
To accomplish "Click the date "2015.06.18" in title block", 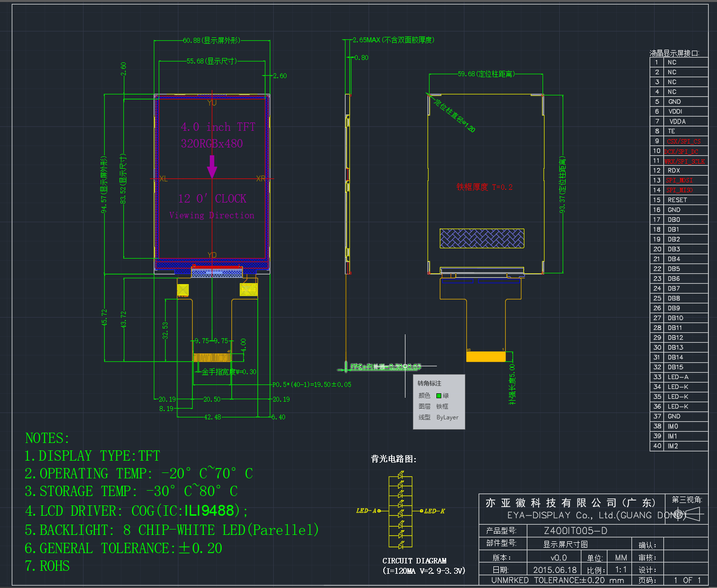I will pos(555,570).
